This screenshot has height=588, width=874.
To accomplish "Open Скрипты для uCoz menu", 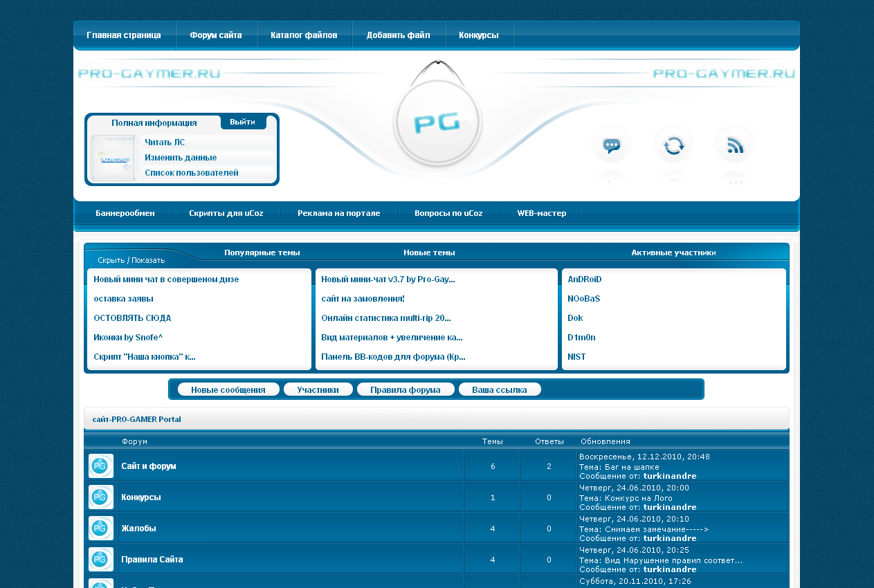I will pyautogui.click(x=226, y=213).
